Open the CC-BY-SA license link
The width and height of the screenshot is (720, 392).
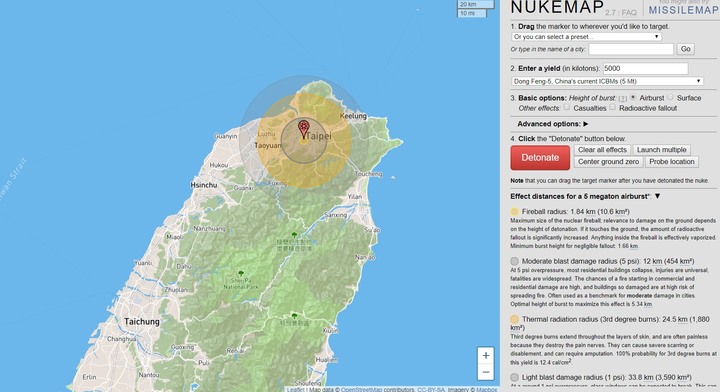coord(431,389)
